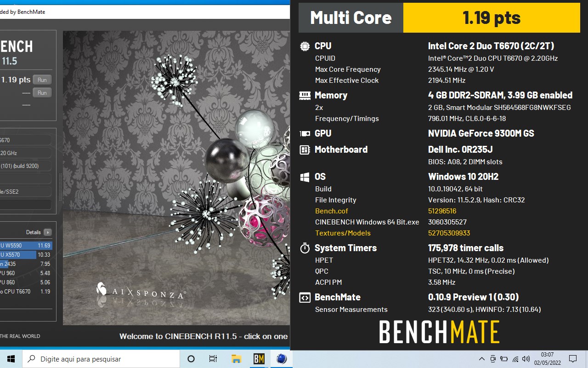Viewport: 588px width, 368px height.
Task: Click the hash value 51296516
Action: (x=442, y=211)
